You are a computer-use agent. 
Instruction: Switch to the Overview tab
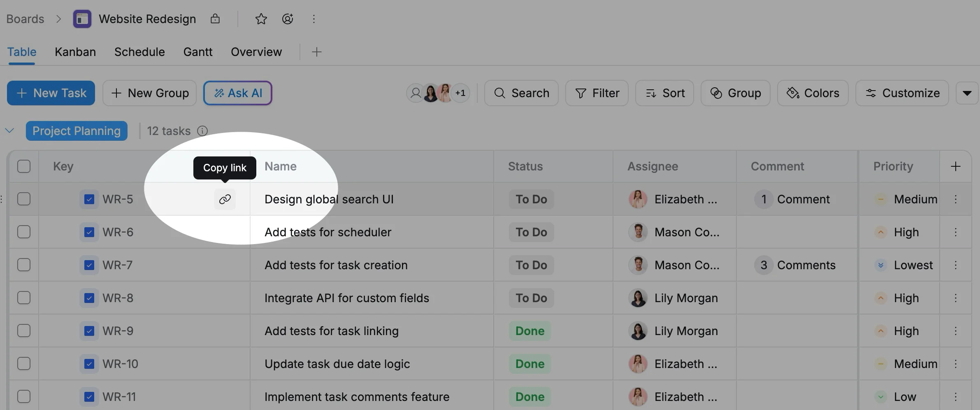coord(256,52)
